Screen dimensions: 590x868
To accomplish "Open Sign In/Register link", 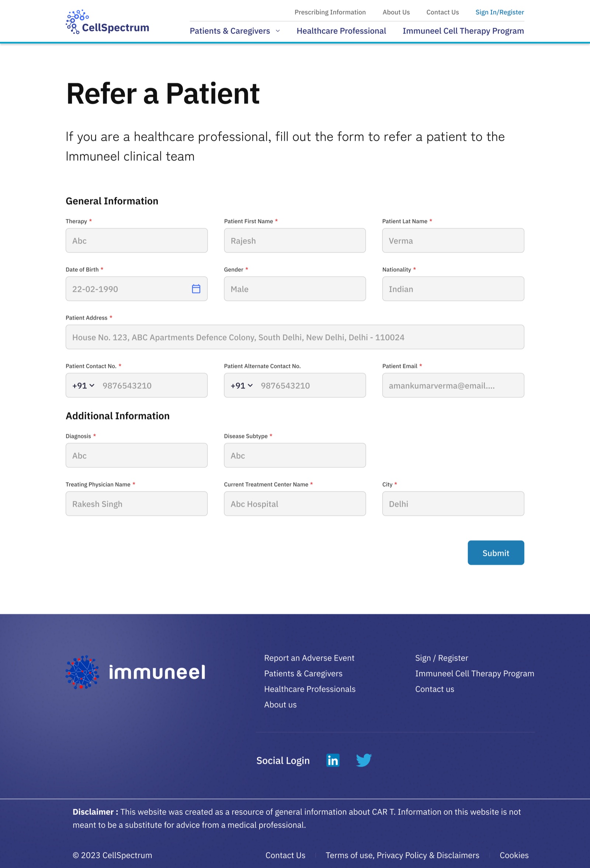I will (x=499, y=12).
